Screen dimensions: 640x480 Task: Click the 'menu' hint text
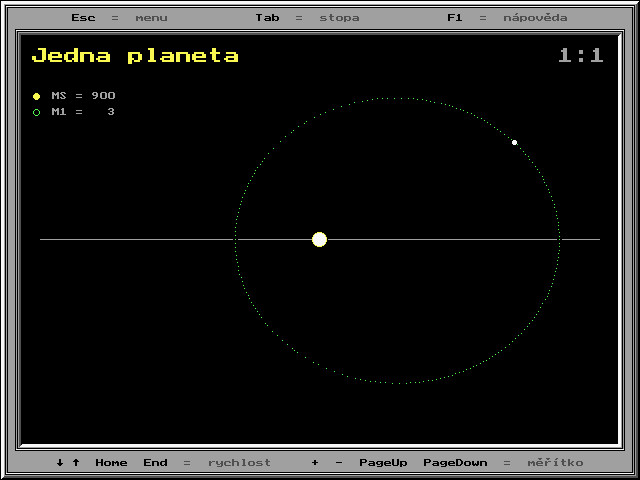click(x=151, y=18)
